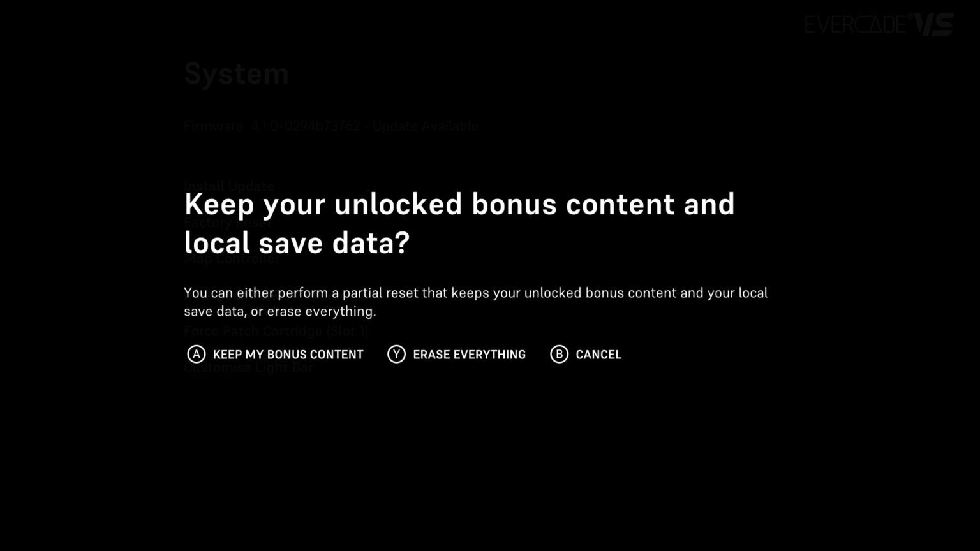Click the dialog title about bonus content
The width and height of the screenshot is (980, 551).
pos(459,223)
